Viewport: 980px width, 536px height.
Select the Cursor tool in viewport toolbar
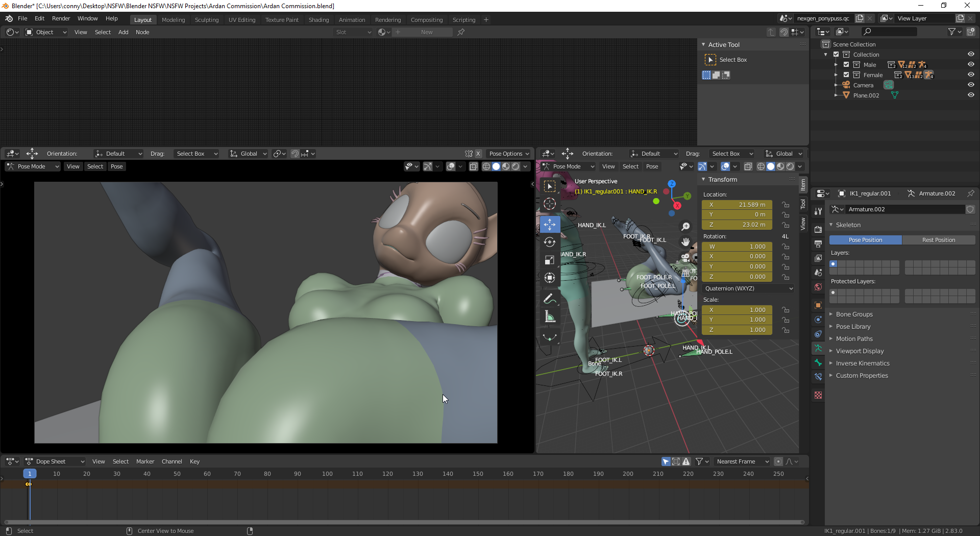tap(550, 204)
